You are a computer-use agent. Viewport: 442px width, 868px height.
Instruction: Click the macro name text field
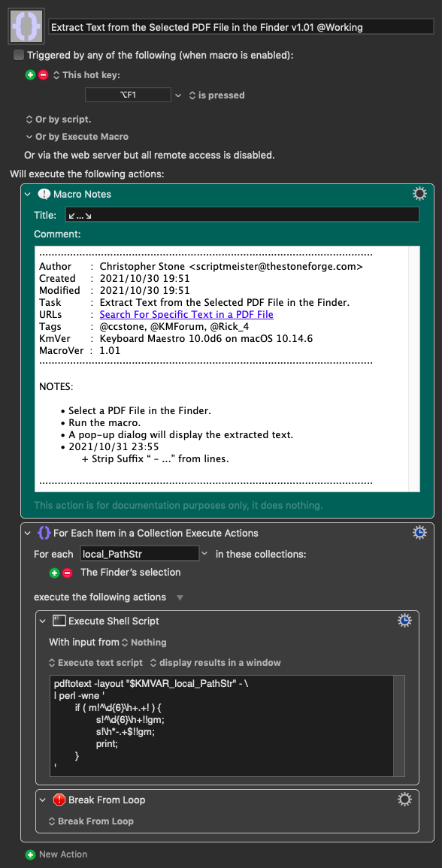241,26
